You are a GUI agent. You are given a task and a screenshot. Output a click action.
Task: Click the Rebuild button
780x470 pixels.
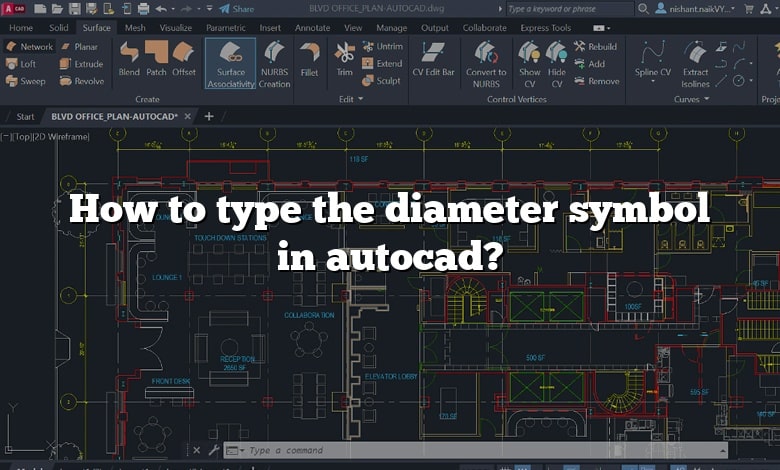pos(596,46)
